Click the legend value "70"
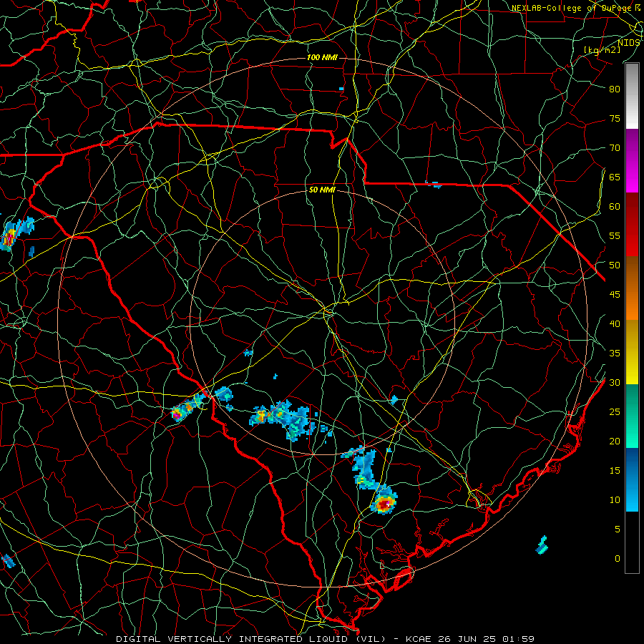This screenshot has height=644, width=644. [x=615, y=148]
